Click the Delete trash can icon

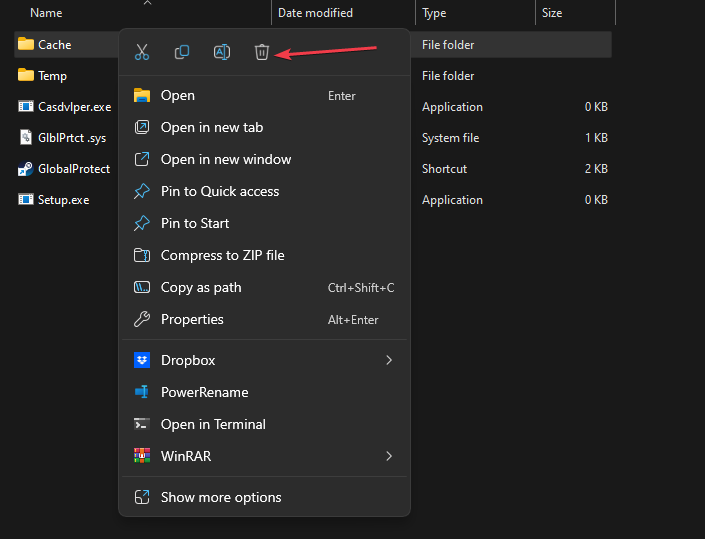[261, 52]
